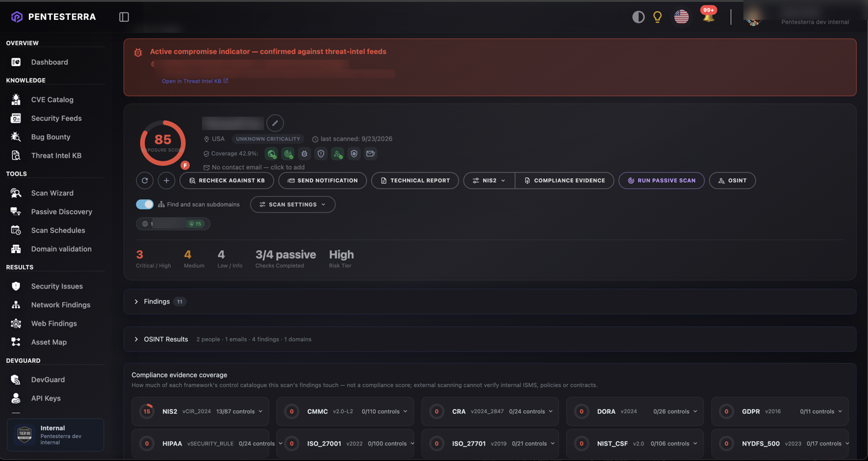This screenshot has height=461, width=868.
Task: Click the plus icon button next to refresh
Action: click(166, 181)
